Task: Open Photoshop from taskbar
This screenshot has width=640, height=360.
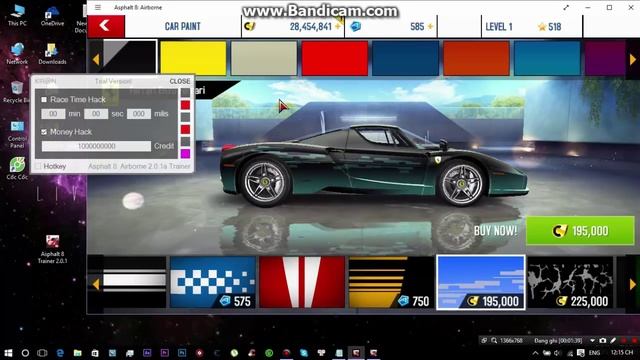Action: [x=182, y=353]
